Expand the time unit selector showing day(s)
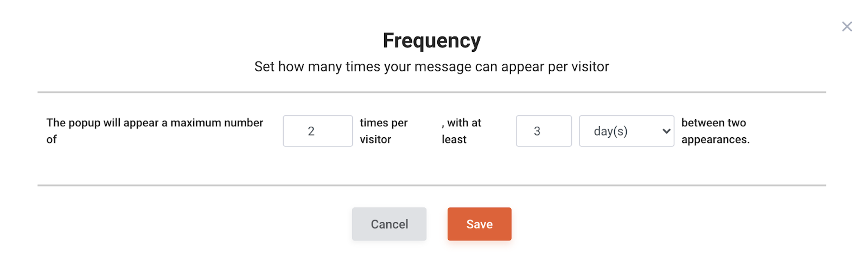The width and height of the screenshot is (868, 274). pos(626,131)
